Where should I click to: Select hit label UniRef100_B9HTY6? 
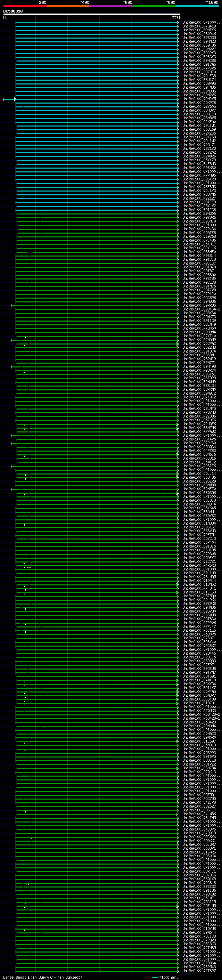[x=199, y=30]
